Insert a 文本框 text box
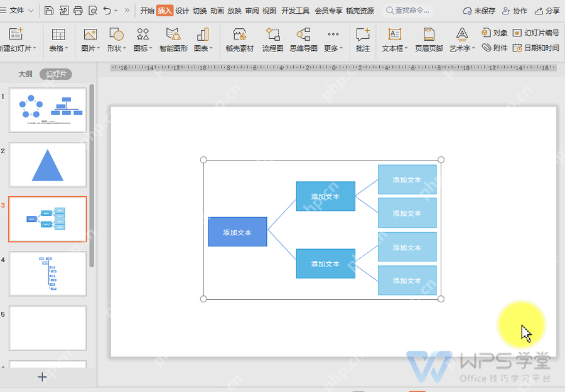565x392 pixels. [395, 40]
